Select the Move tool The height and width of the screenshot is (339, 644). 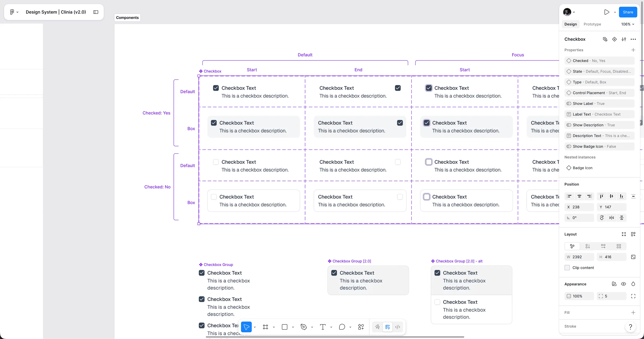[246, 327]
